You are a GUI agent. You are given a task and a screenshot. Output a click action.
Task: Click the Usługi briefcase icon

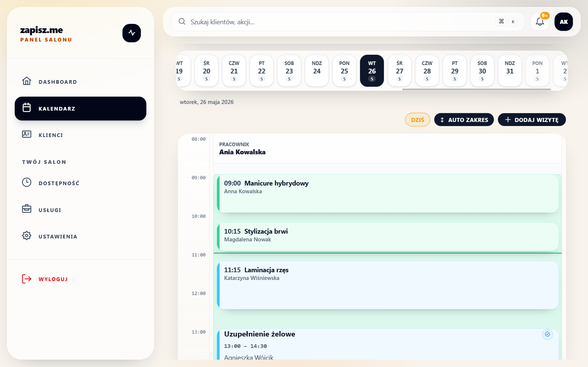pyautogui.click(x=26, y=209)
